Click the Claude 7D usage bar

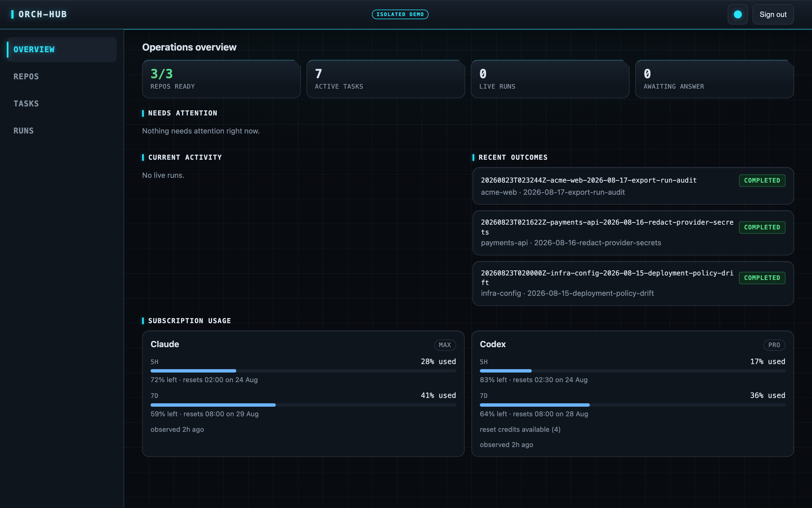303,405
